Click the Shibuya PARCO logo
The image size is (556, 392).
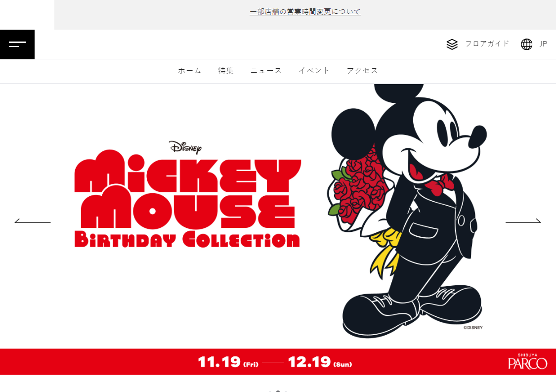point(528,361)
